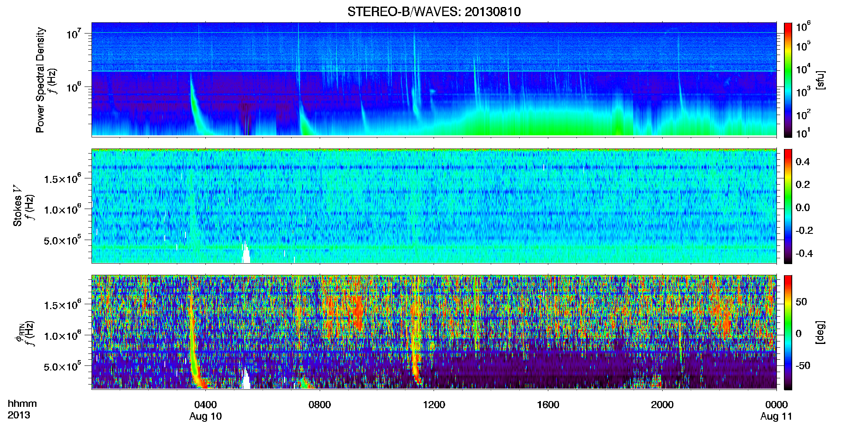Click the 10^4 value on top colorbar
868x447 pixels.
pos(803,70)
